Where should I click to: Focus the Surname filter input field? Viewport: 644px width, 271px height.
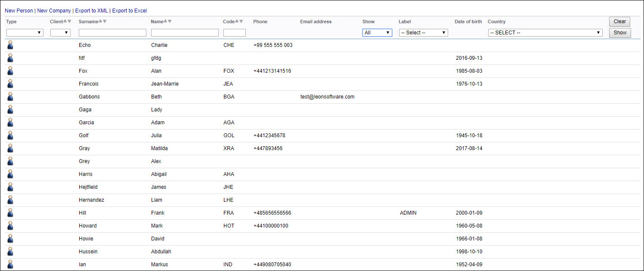click(113, 33)
